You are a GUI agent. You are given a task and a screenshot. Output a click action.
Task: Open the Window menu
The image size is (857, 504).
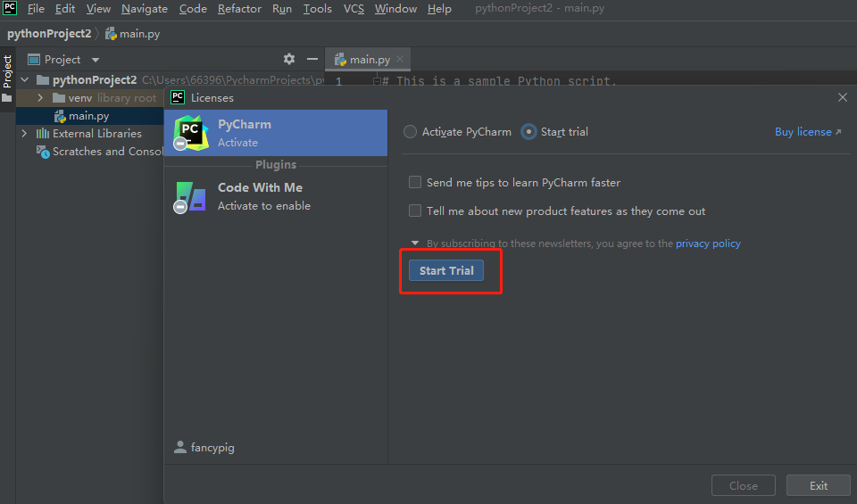tap(395, 9)
